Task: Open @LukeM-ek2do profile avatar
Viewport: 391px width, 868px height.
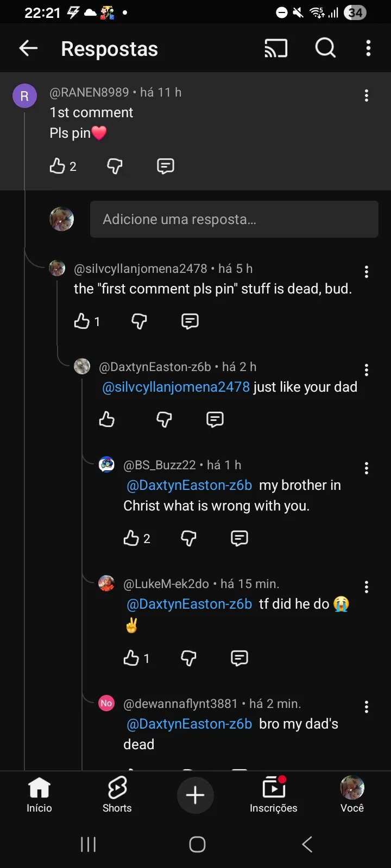Action: [x=106, y=584]
